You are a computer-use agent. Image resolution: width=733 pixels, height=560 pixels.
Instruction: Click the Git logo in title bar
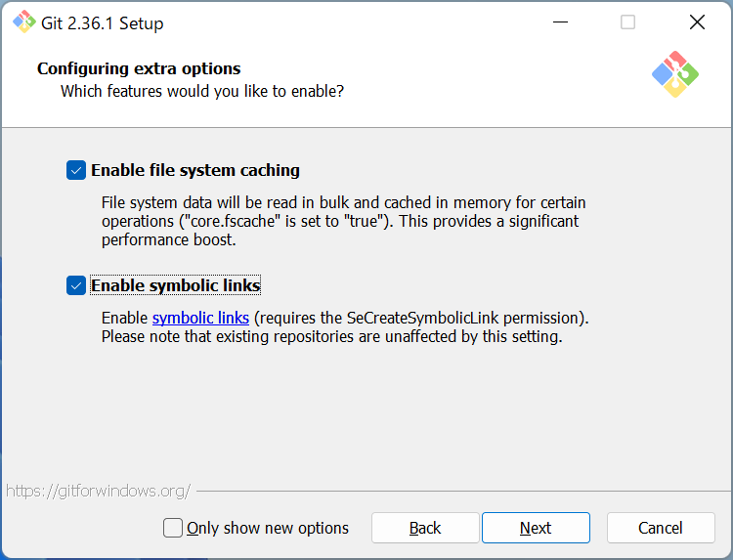23,22
